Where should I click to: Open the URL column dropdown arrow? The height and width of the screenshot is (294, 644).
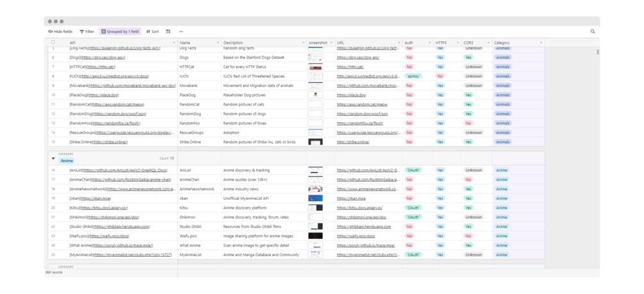click(399, 43)
